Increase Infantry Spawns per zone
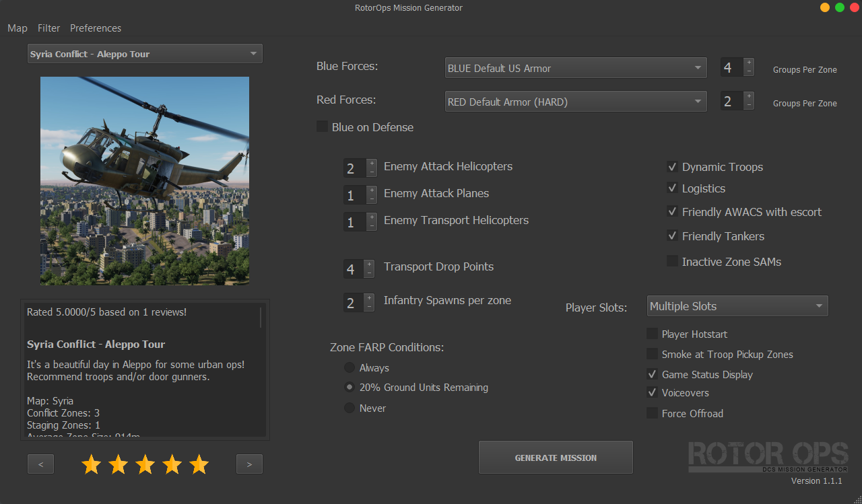Screen dimensions: 862x504 point(369,297)
